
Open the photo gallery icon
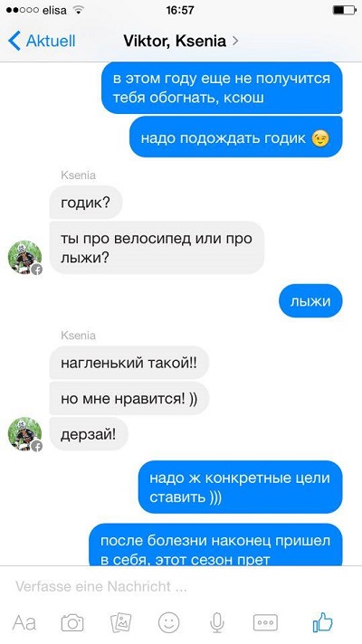120,622
